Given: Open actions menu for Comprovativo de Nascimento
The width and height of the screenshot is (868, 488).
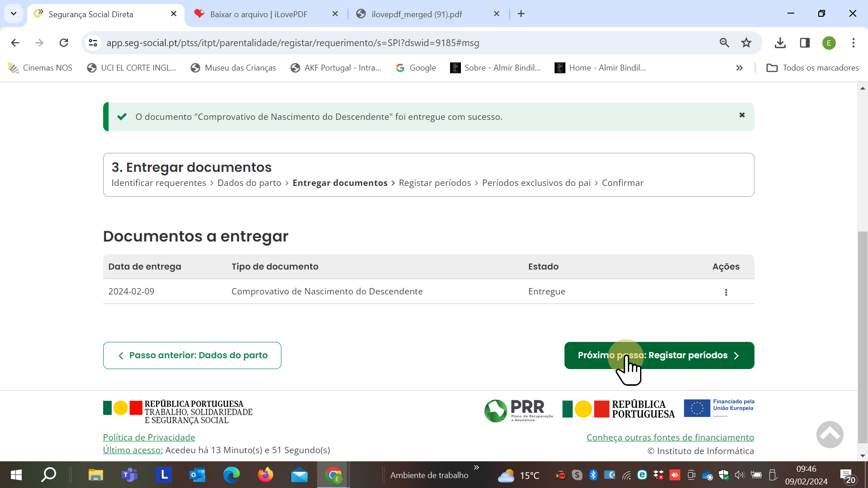Looking at the screenshot, I should pos(726,292).
